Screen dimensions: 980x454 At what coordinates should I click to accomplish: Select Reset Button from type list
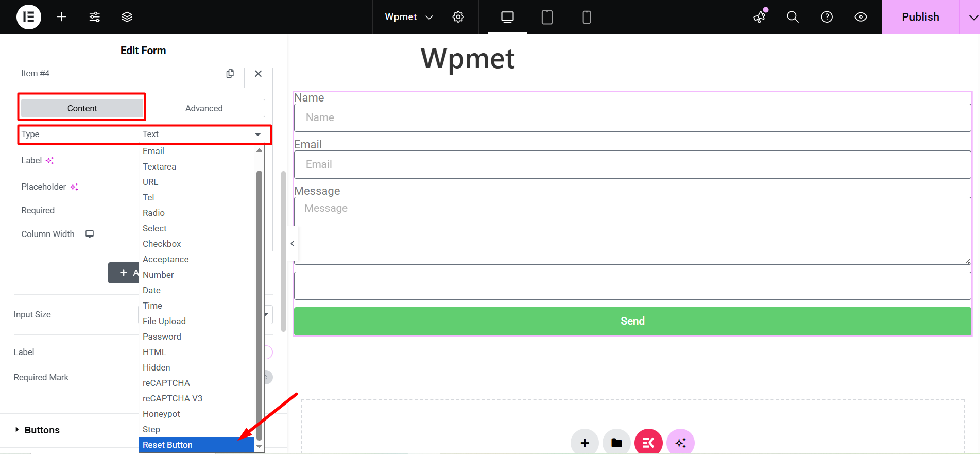[x=197, y=445]
